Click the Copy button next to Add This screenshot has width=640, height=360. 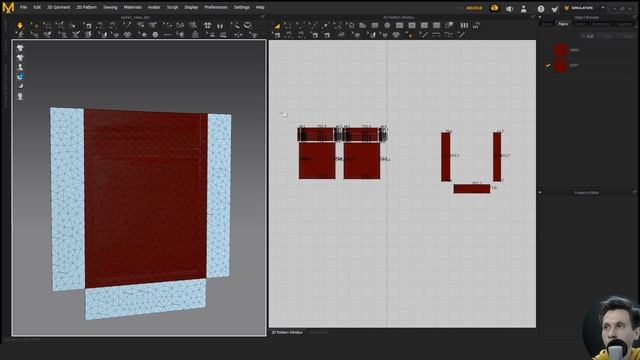tap(607, 36)
